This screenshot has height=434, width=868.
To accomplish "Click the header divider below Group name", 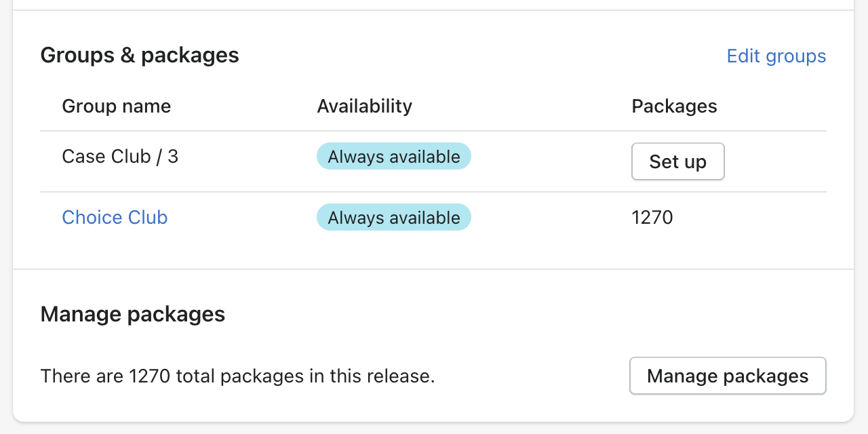I will point(115,131).
